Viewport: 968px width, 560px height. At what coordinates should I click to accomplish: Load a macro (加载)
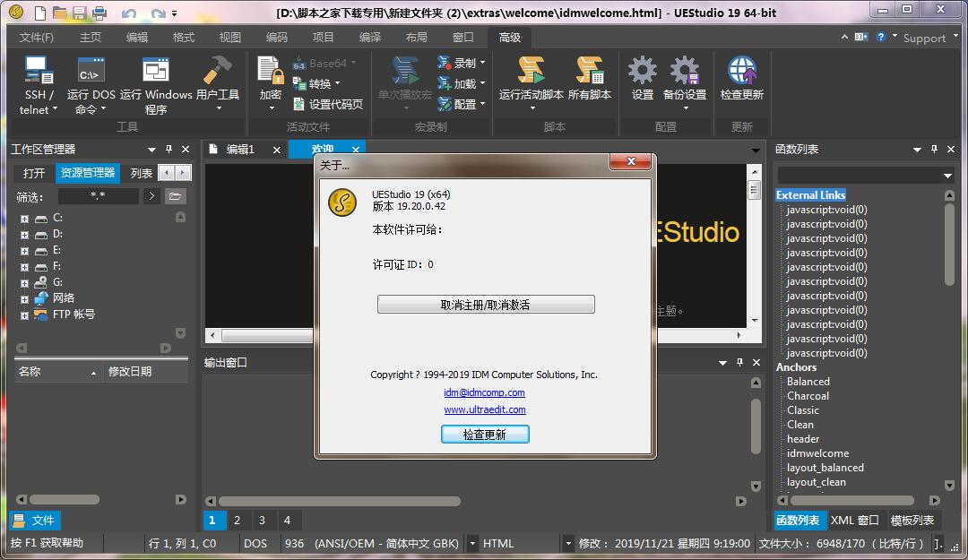(x=462, y=83)
